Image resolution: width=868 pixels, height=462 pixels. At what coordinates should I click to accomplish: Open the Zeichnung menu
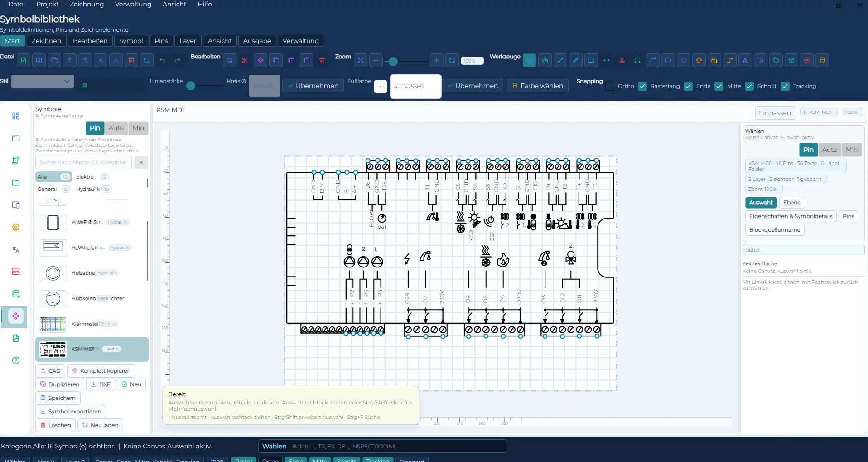click(87, 4)
